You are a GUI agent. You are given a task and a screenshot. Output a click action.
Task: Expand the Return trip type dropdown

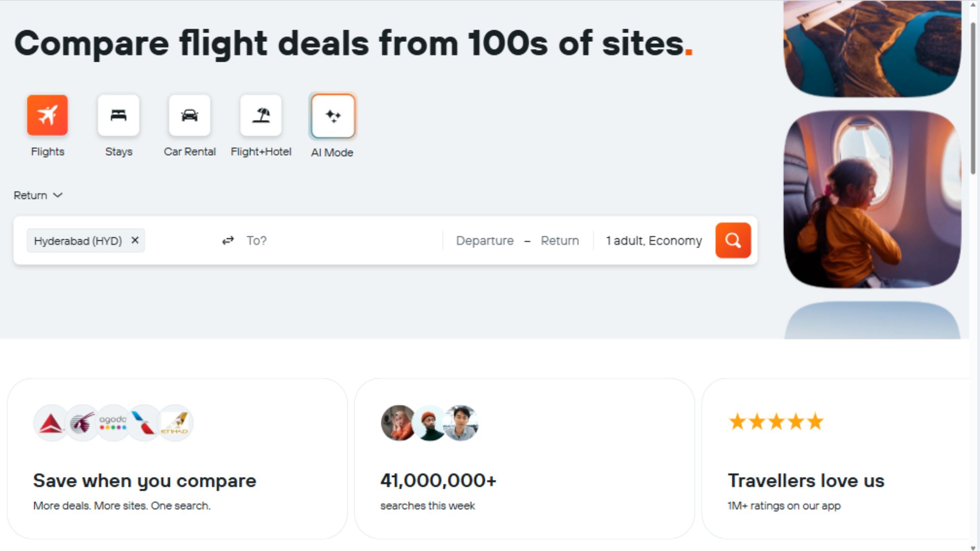pyautogui.click(x=38, y=195)
